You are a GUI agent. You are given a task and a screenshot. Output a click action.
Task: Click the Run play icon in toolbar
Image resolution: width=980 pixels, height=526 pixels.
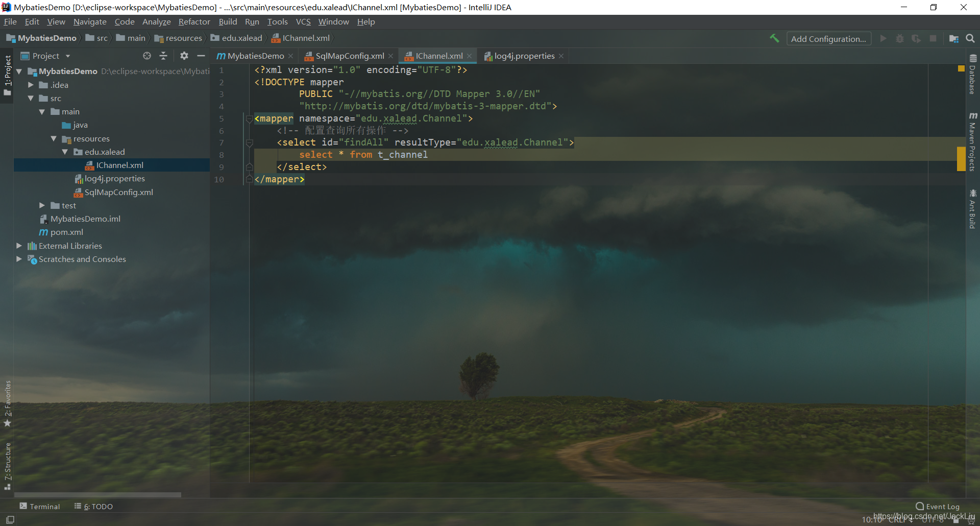(884, 38)
